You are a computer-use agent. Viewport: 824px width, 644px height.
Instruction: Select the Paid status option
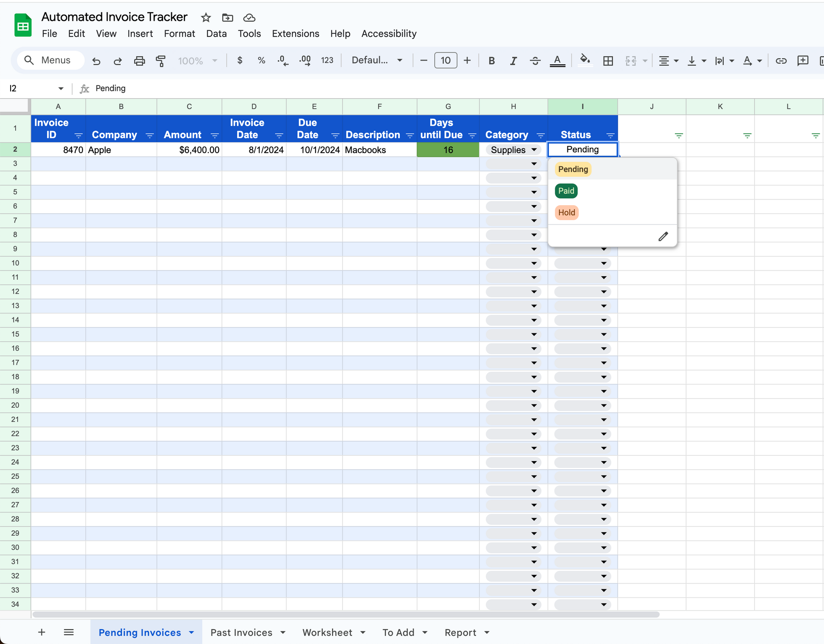point(566,191)
